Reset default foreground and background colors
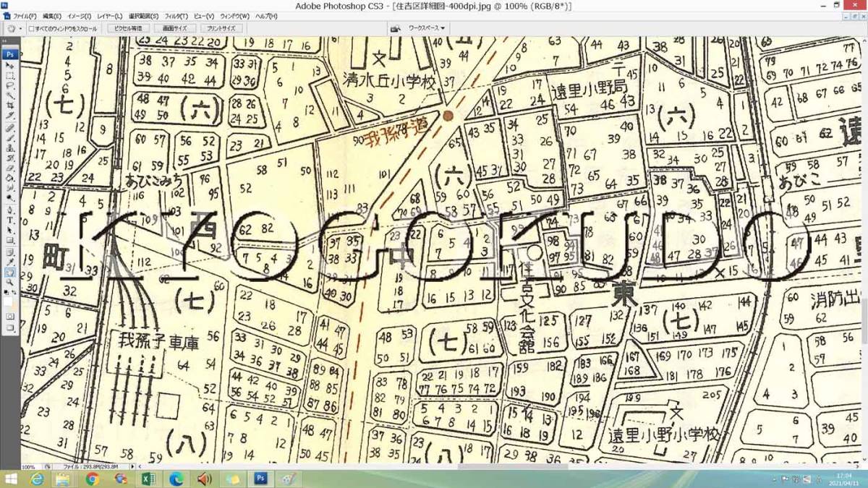868x488 pixels. 7,291
